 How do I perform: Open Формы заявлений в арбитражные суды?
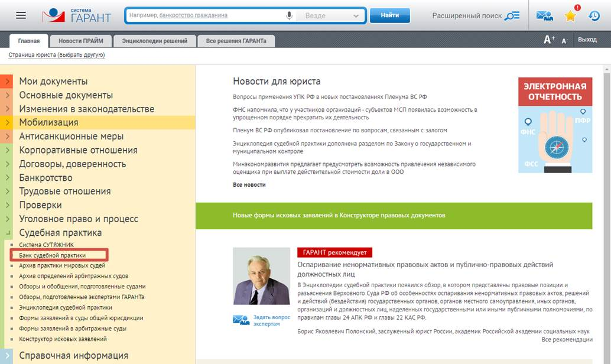tap(73, 329)
